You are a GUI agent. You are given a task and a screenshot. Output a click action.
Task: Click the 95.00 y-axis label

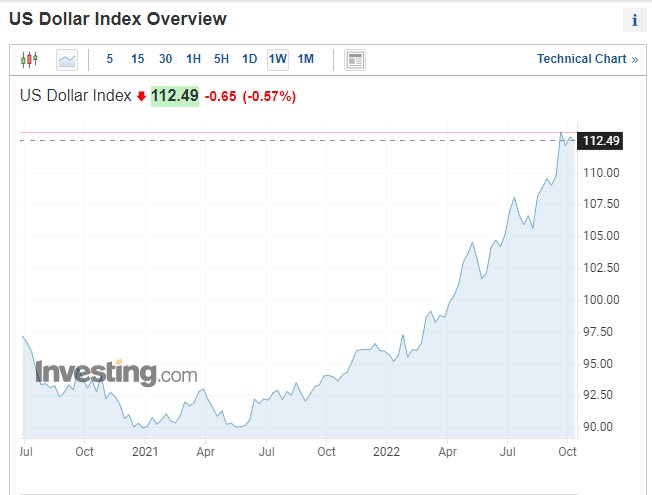[x=598, y=364]
